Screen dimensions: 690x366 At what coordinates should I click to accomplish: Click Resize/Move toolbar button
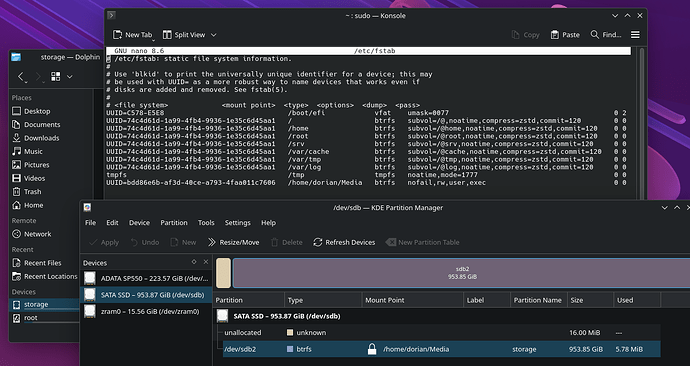pos(233,242)
